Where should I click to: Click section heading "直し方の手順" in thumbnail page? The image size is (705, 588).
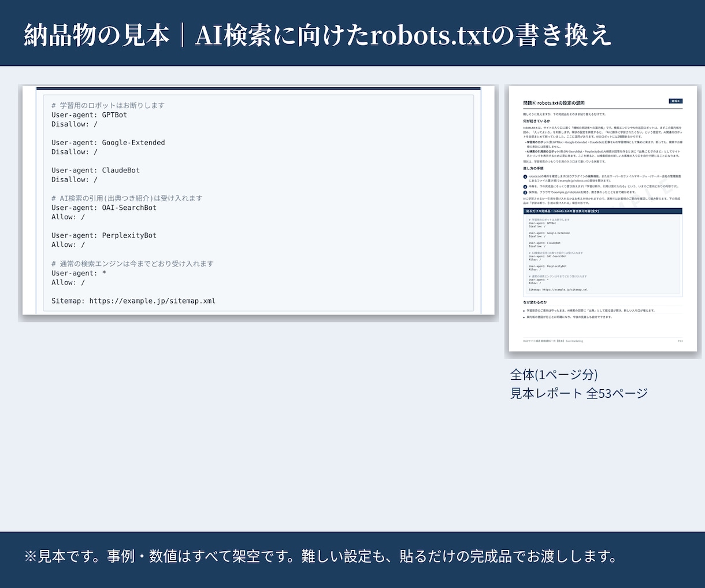point(533,168)
